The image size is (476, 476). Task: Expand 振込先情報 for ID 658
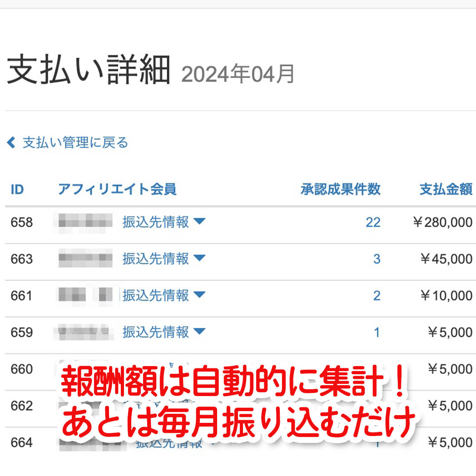click(x=155, y=222)
